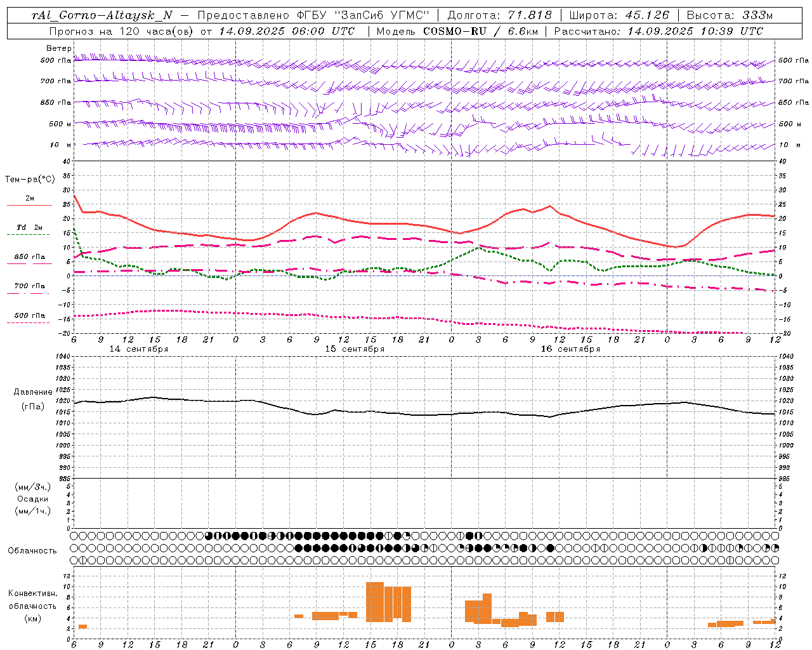Viewport: 812px width, 650px height.
Task: Click the (мм/1ч.) precipitation unit label
Action: click(x=32, y=511)
